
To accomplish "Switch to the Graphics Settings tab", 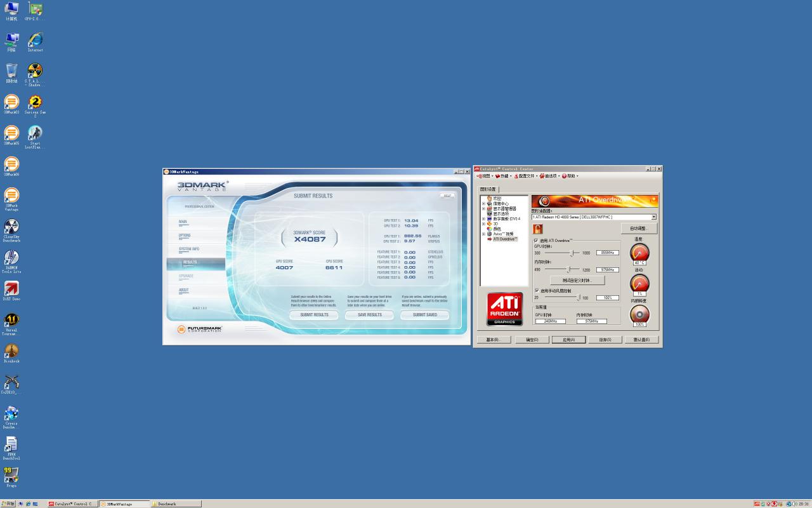I will [488, 189].
